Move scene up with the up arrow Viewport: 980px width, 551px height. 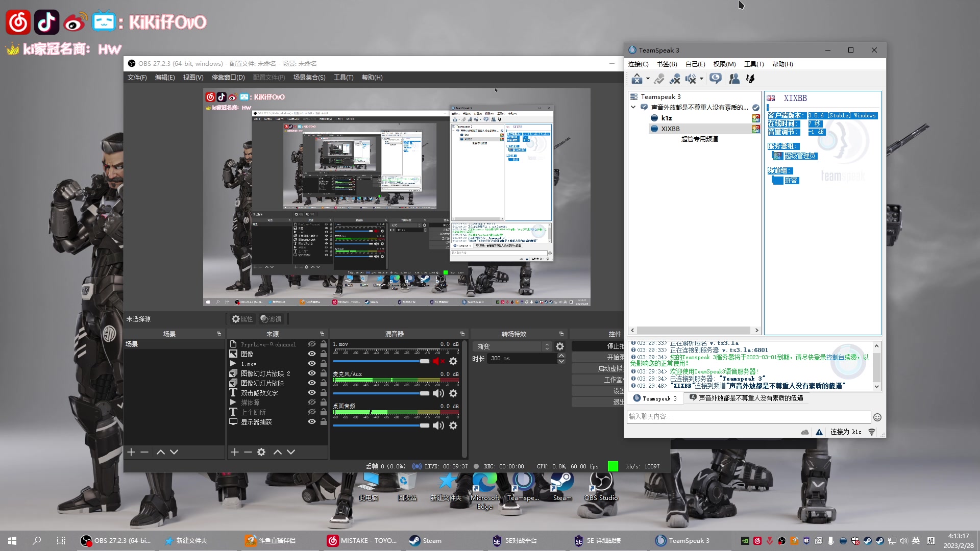(x=161, y=452)
